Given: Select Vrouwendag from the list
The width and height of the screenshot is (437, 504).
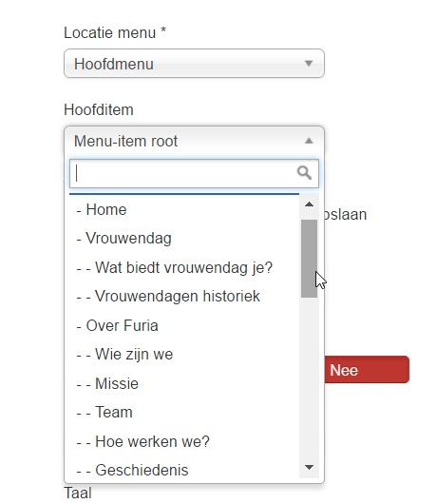Looking at the screenshot, I should [x=184, y=239].
